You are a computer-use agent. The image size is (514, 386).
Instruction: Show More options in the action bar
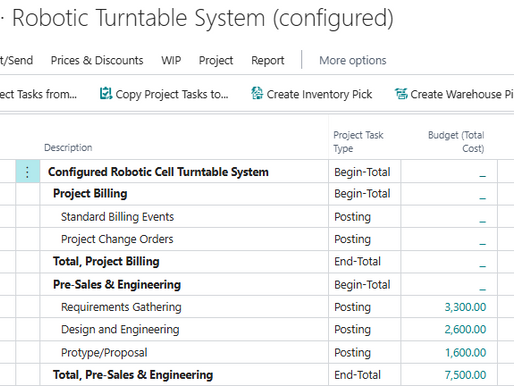[x=353, y=60]
